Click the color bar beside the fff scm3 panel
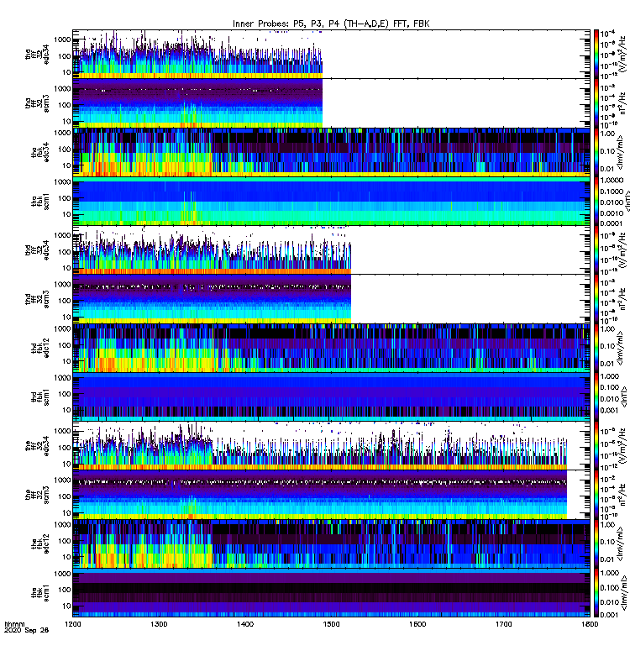Image resolution: width=630 pixels, height=672 pixels. (596, 495)
